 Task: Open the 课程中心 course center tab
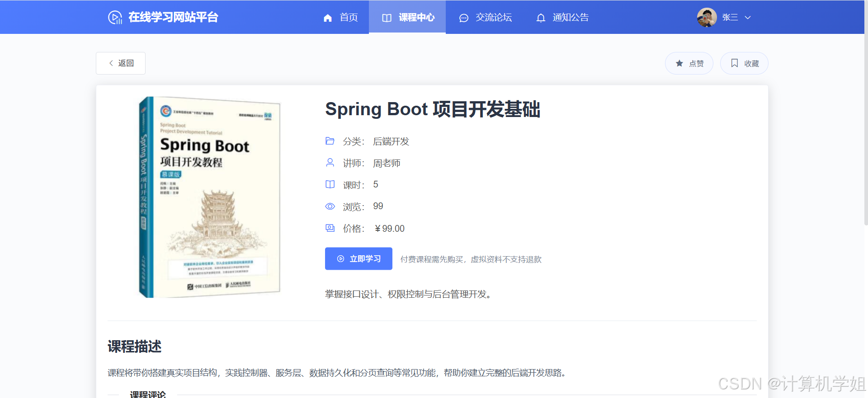(407, 17)
